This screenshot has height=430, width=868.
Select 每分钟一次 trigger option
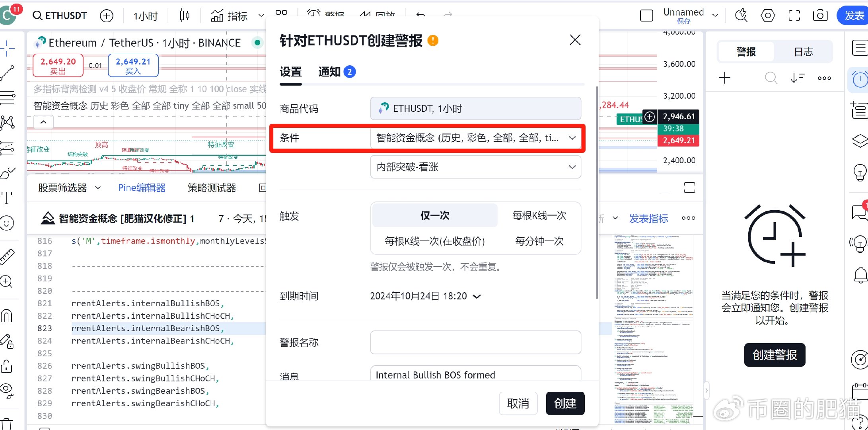[539, 241]
